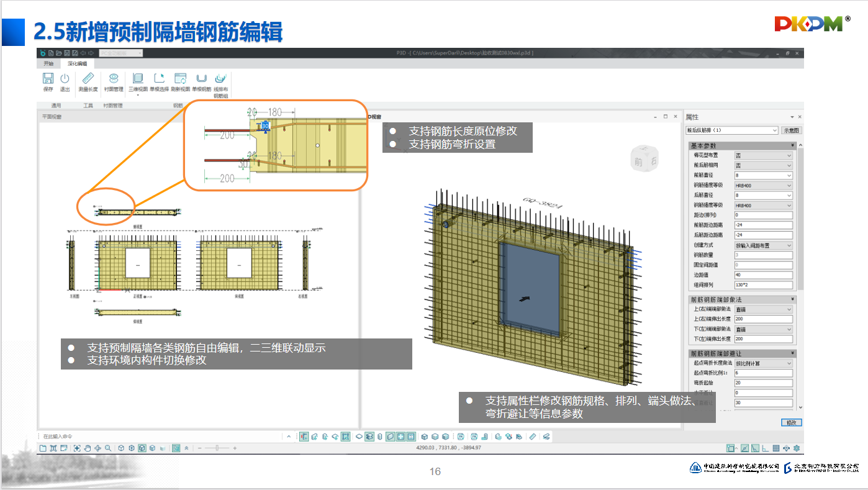Click the redo arrow in quick access bar

(91, 53)
